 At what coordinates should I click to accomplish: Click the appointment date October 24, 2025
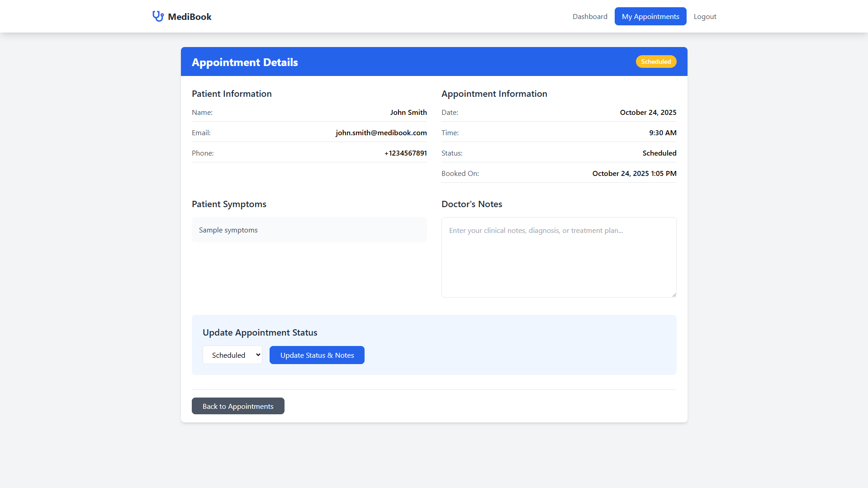(648, 112)
